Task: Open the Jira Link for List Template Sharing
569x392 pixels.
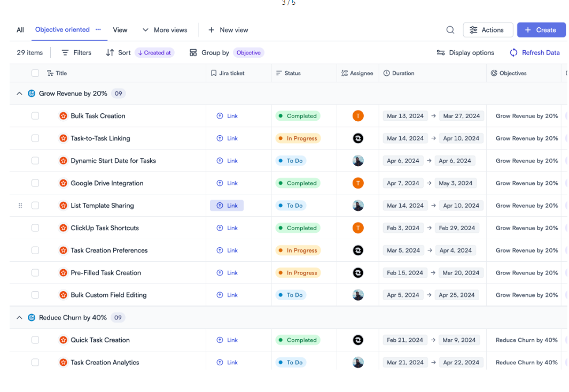Action: coord(227,206)
